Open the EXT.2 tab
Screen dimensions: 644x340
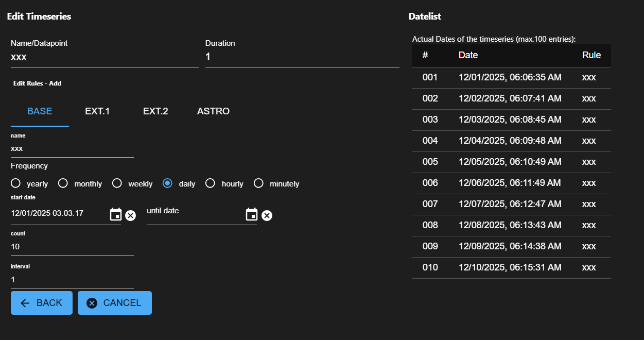(x=155, y=111)
